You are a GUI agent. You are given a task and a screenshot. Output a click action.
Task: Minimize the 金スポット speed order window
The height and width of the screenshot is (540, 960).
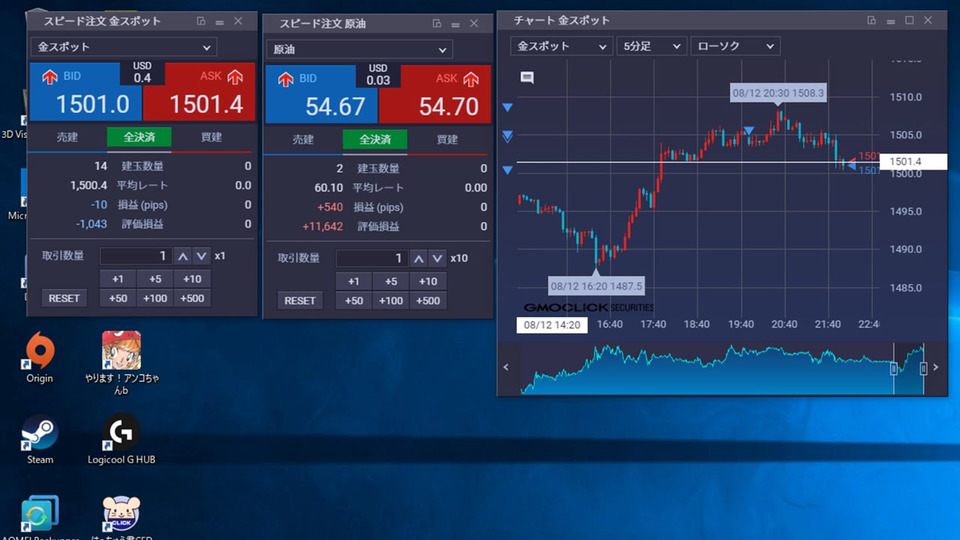tap(219, 22)
